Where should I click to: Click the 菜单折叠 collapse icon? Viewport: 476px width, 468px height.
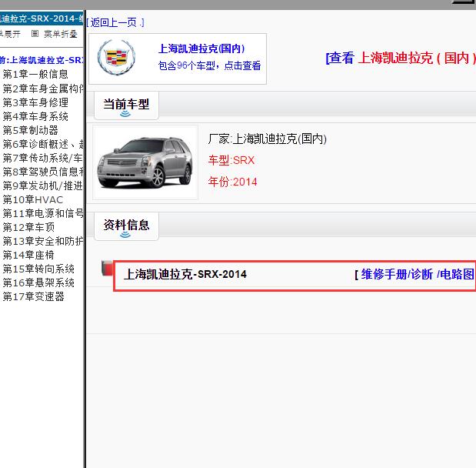(x=35, y=33)
